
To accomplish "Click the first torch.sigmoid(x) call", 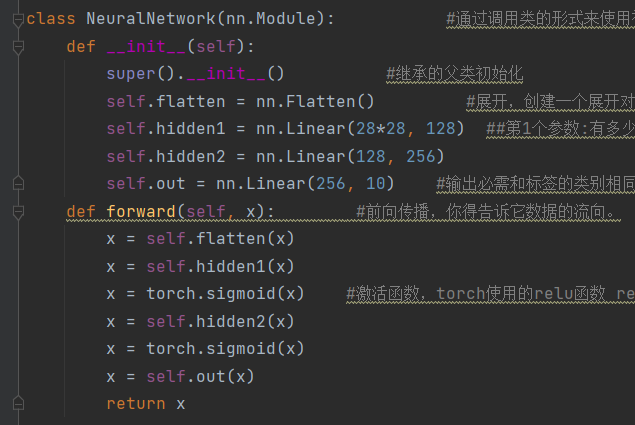I will [225, 294].
